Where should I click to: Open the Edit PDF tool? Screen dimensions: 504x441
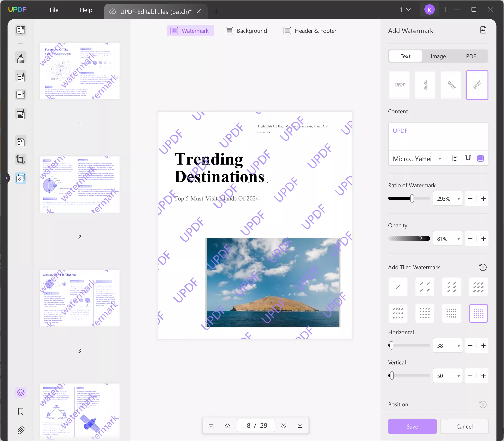21,77
